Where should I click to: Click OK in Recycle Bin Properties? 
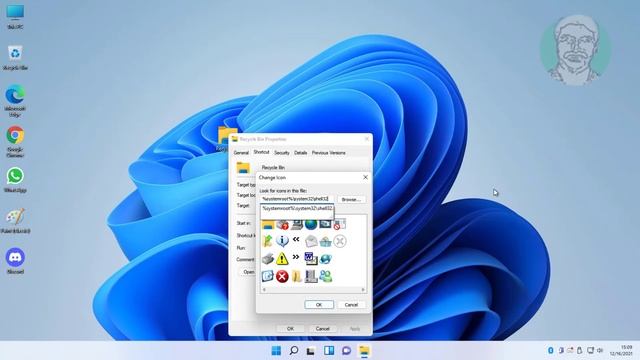click(x=290, y=329)
